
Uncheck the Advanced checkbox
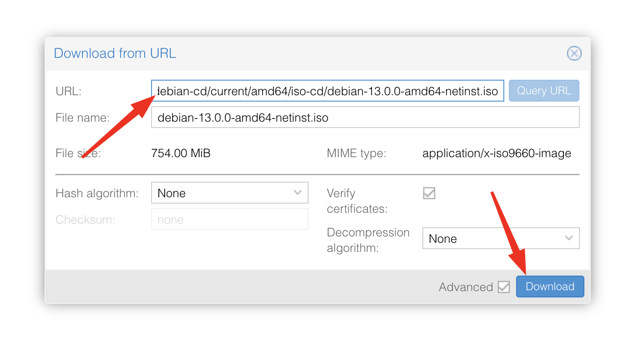[x=503, y=287]
